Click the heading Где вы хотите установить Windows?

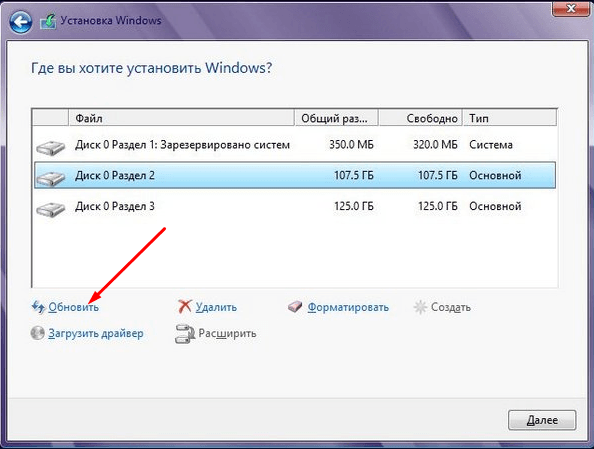152,68
